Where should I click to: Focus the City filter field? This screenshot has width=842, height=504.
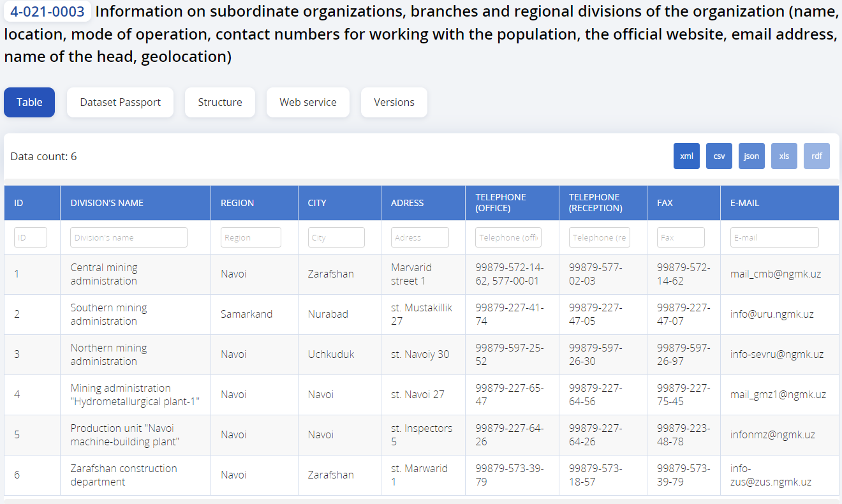336,237
